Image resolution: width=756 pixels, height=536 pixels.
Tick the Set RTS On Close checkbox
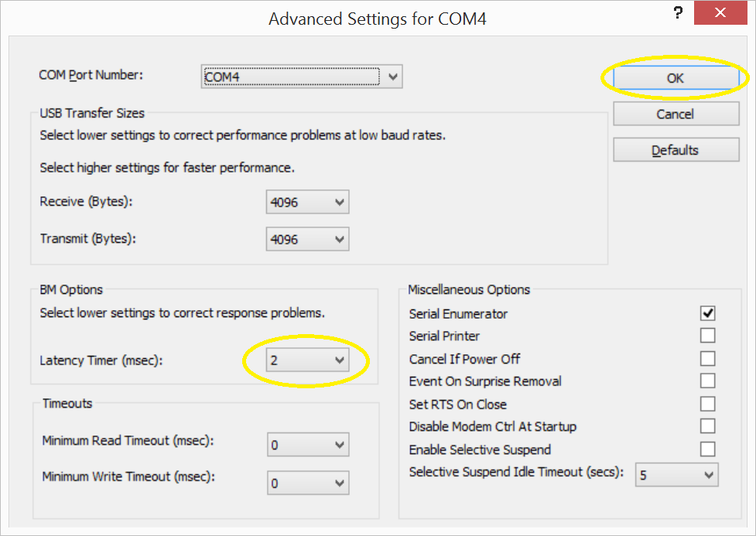pos(707,404)
